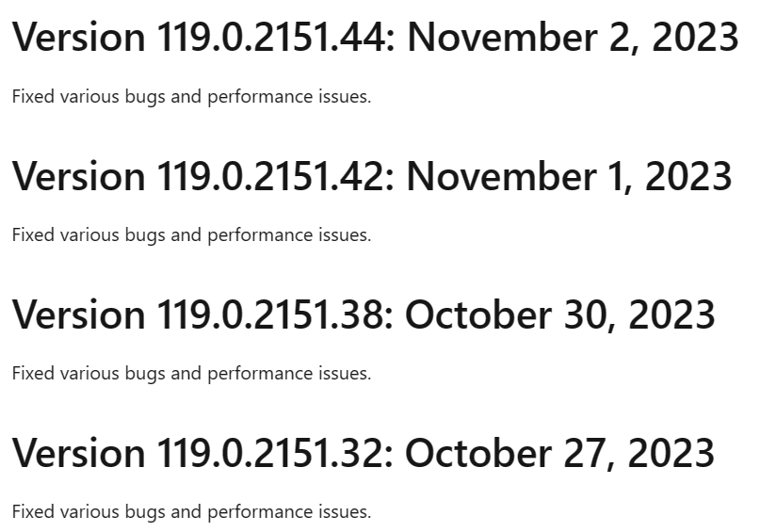Click the Version 119.0.2151.32 heading
Image resolution: width=760 pixels, height=532 pixels.
[364, 454]
